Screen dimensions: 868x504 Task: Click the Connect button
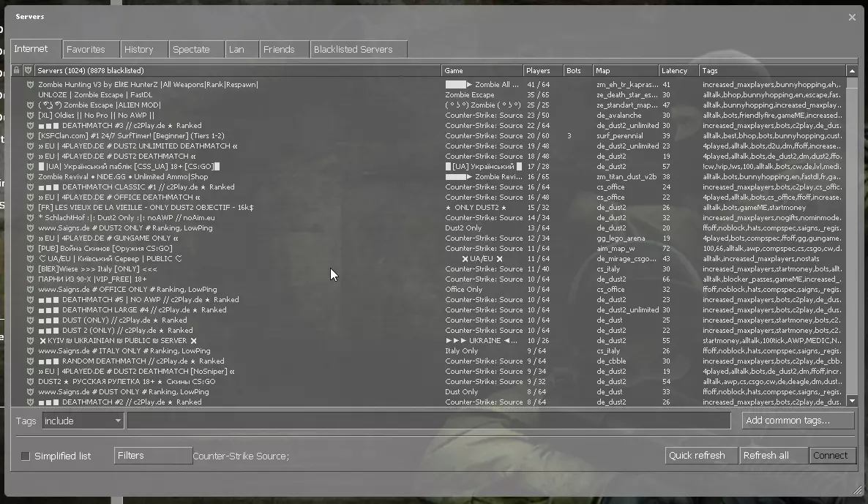pyautogui.click(x=832, y=455)
